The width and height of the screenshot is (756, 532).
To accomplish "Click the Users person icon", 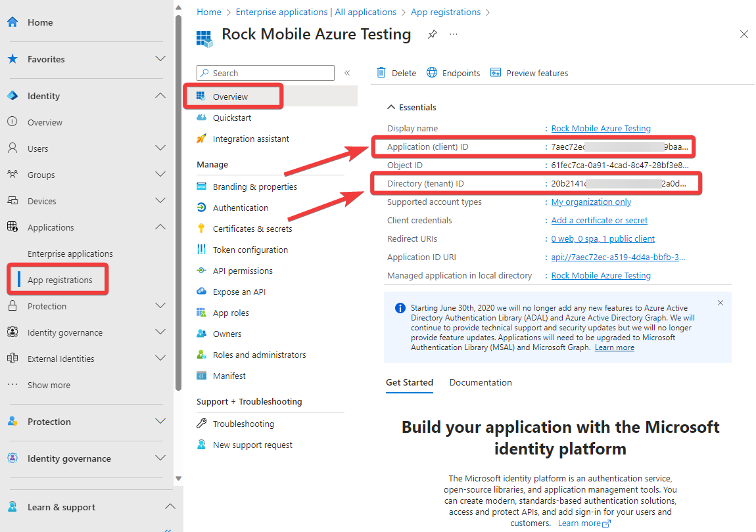I will 12,148.
